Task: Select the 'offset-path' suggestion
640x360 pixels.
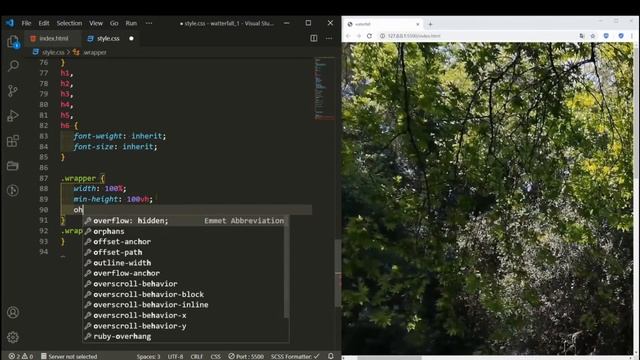Action: tap(184, 252)
